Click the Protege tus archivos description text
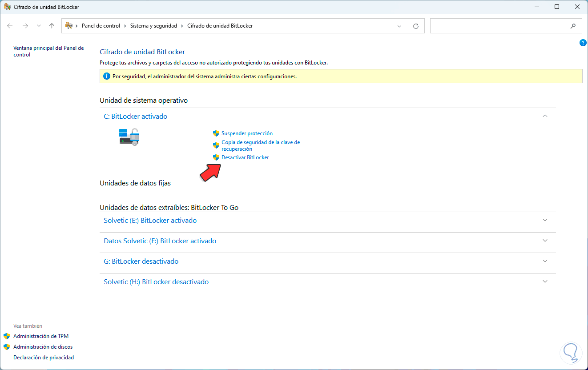Viewport: 588px width, 370px height. tap(214, 63)
